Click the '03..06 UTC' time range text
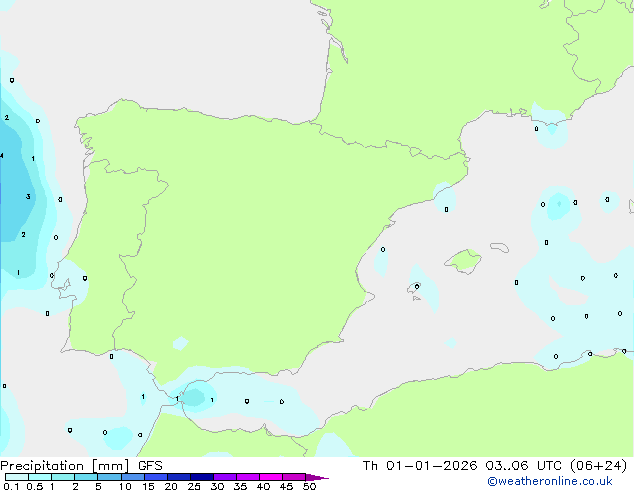Image resolution: width=634 pixels, height=490 pixels. [524, 466]
